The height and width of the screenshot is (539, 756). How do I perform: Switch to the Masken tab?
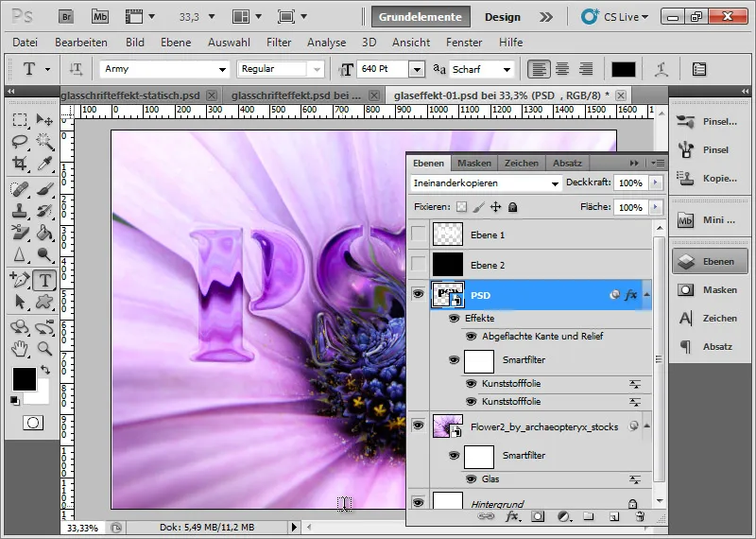[474, 163]
